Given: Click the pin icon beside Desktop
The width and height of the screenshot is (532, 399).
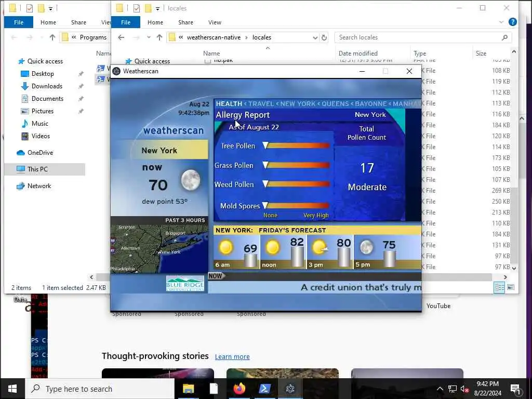Looking at the screenshot, I should point(81,74).
